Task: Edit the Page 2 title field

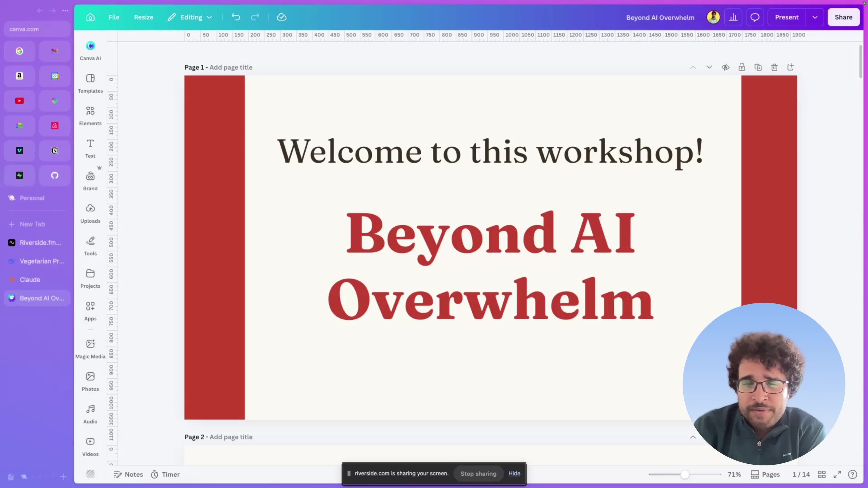Action: [x=231, y=437]
